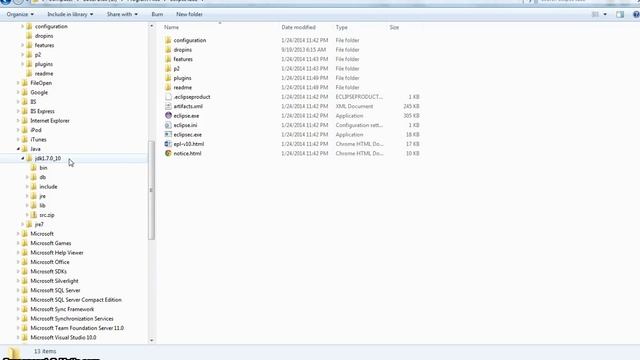The image size is (640, 360).
Task: Expand the jre7 tree node
Action: (x=22, y=224)
